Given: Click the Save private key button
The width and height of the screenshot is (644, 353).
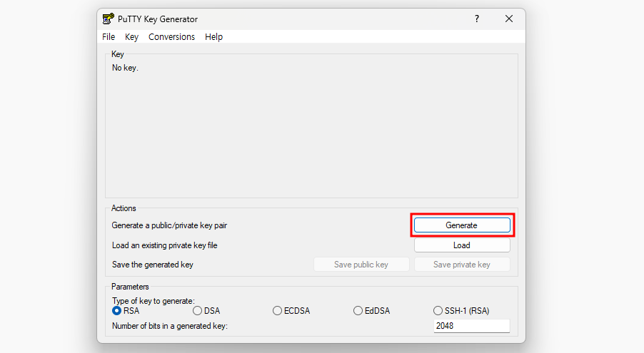Looking at the screenshot, I should (462, 265).
